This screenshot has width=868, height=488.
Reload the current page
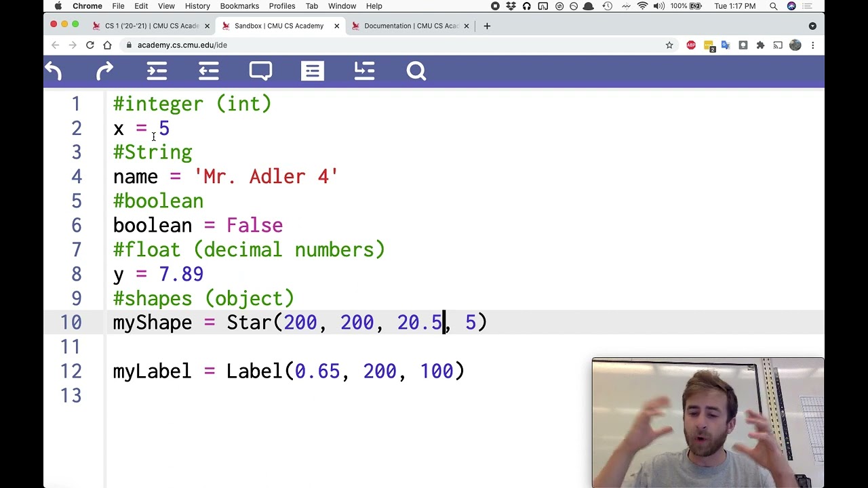(90, 45)
